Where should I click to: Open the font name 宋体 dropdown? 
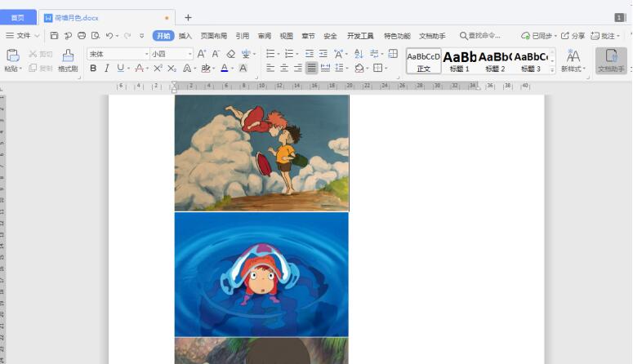point(146,54)
